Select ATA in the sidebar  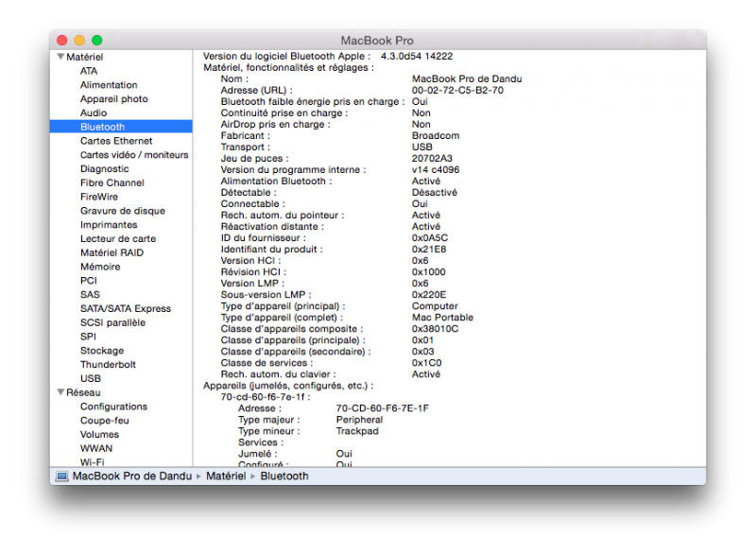[89, 71]
